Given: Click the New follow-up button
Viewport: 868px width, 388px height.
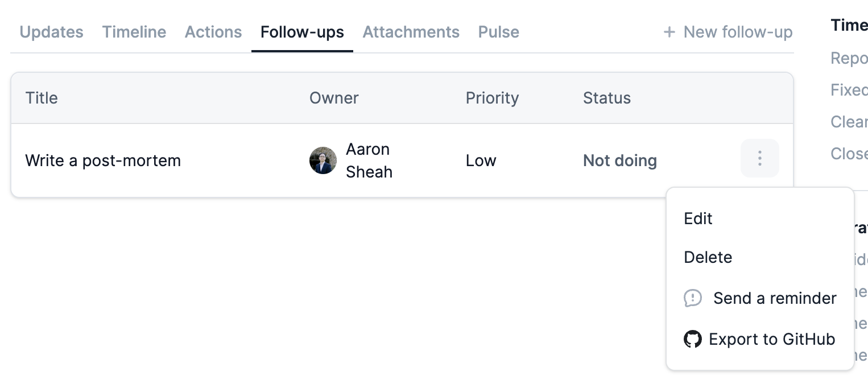Looking at the screenshot, I should pyautogui.click(x=737, y=32).
